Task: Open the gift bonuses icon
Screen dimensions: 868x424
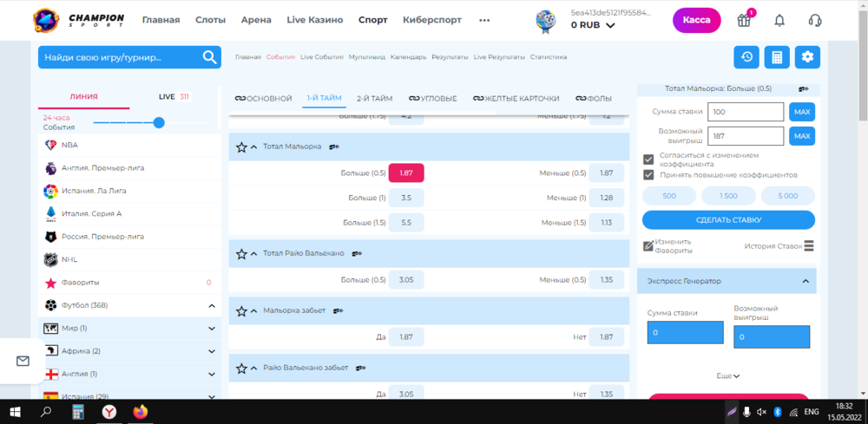Action: 744,21
